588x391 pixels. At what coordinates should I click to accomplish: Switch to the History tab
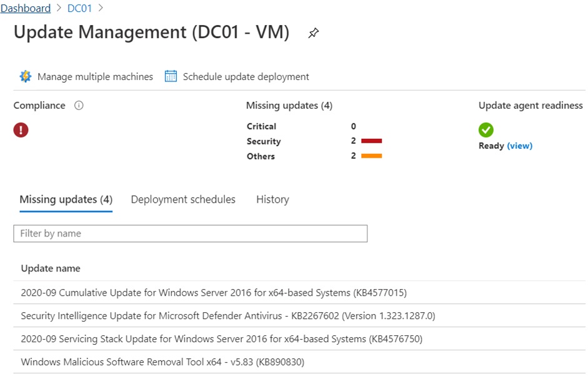click(x=272, y=200)
